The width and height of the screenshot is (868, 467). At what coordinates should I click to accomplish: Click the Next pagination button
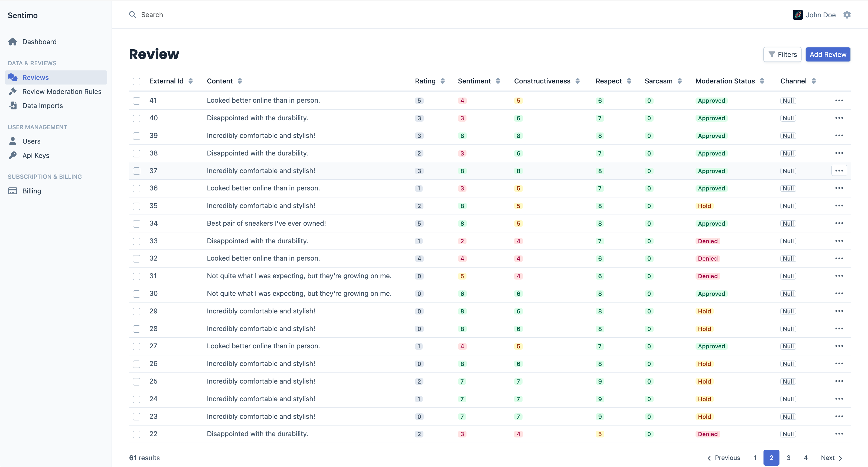tap(834, 457)
